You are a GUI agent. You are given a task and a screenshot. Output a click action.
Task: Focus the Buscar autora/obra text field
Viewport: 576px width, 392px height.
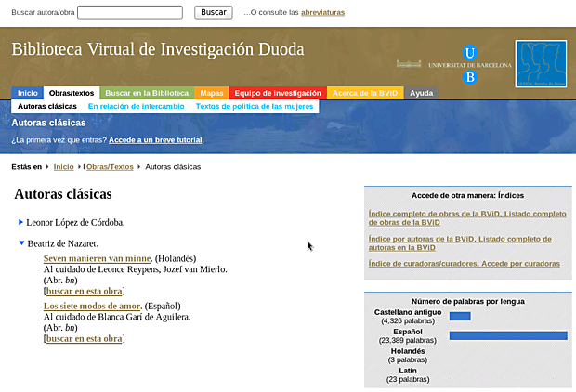(x=130, y=13)
